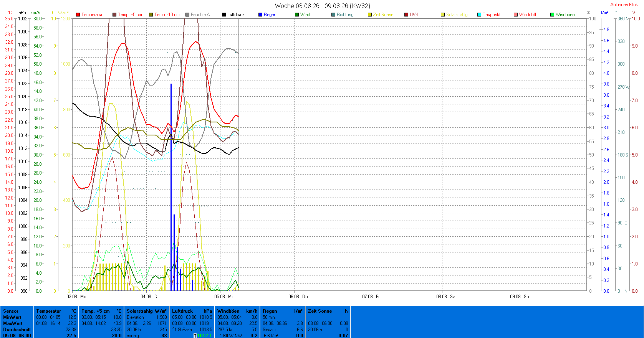Click the chart title 'Woche 03.08.26 - 09.08.26 (KW32)'
The width and height of the screenshot is (644, 338).
tap(323, 6)
